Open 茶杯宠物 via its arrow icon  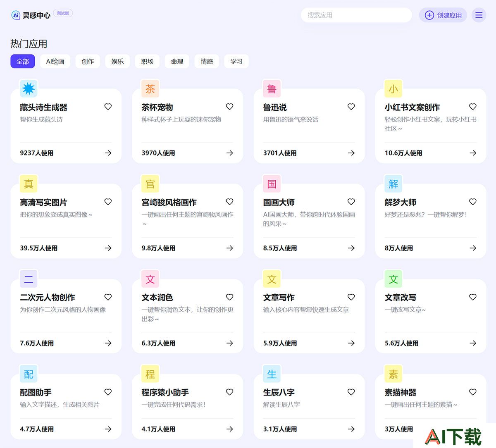click(229, 153)
